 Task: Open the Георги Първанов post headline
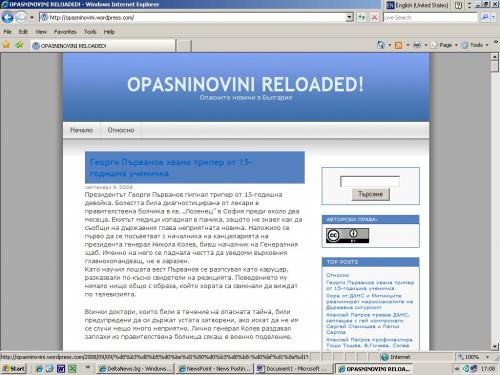click(x=171, y=168)
